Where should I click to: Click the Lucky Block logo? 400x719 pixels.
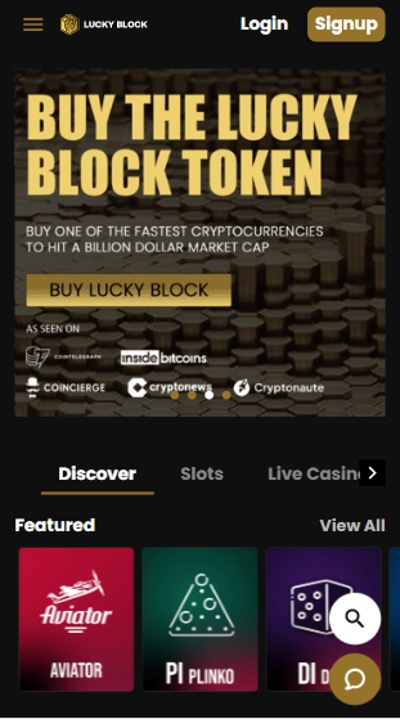pos(104,24)
